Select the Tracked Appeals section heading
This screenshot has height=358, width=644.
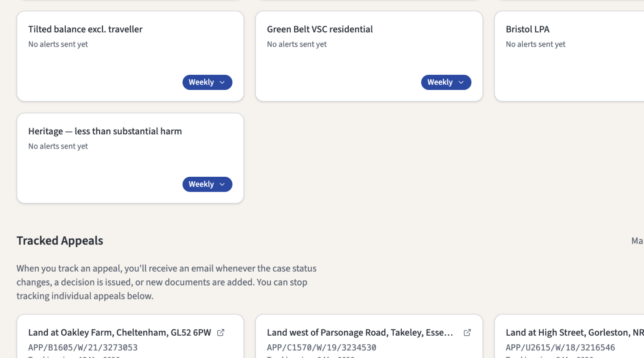59,241
